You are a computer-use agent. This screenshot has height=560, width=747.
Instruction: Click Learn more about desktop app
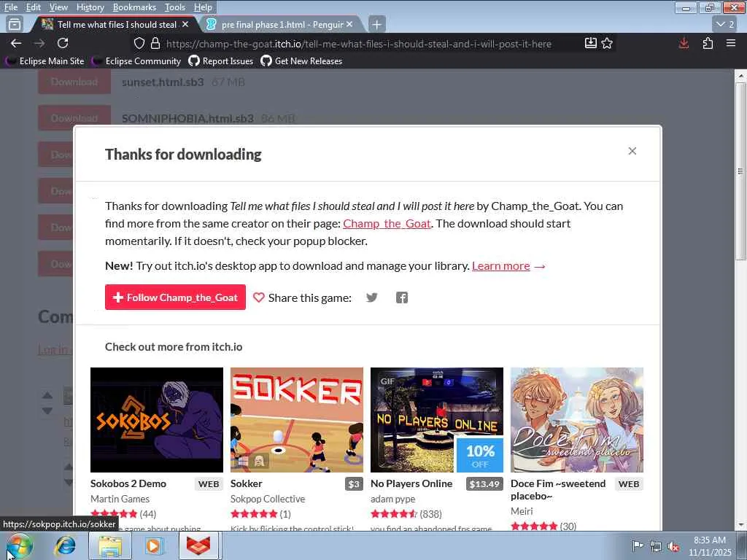500,265
